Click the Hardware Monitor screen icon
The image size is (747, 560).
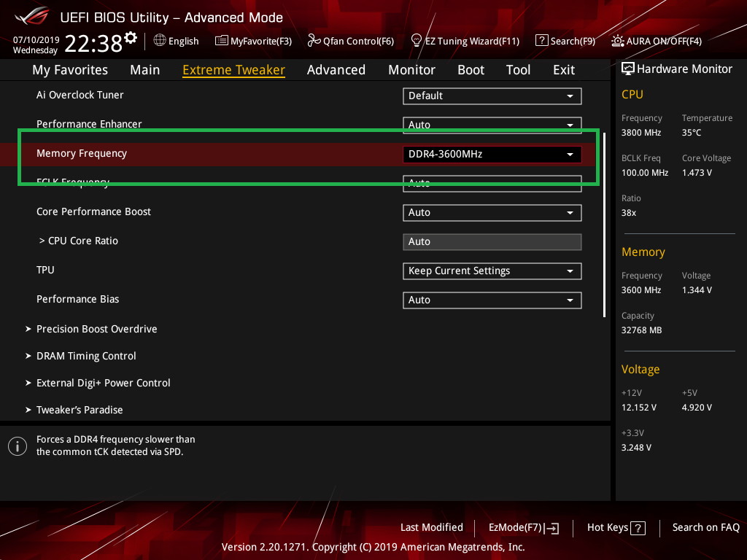click(628, 69)
